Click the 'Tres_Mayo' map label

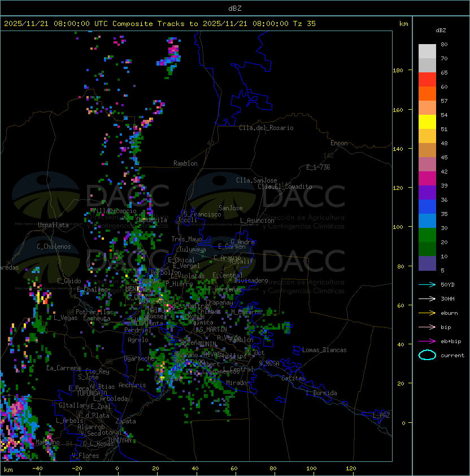point(186,239)
